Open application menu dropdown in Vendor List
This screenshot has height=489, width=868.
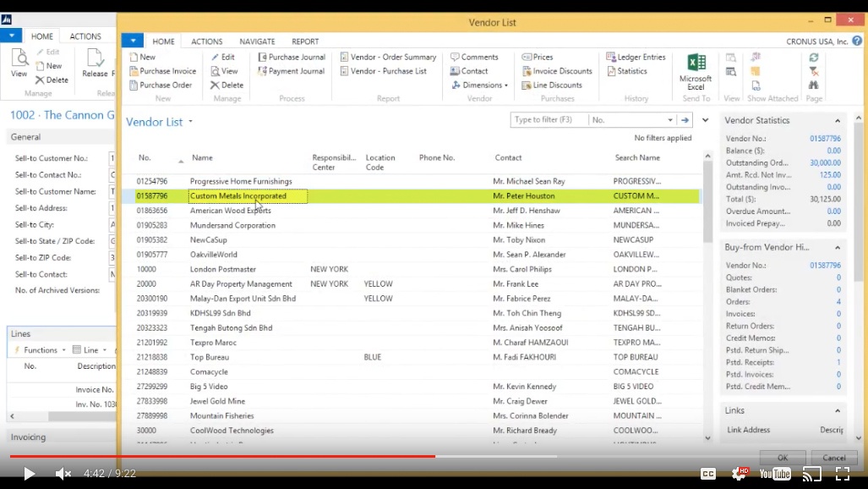coord(133,41)
